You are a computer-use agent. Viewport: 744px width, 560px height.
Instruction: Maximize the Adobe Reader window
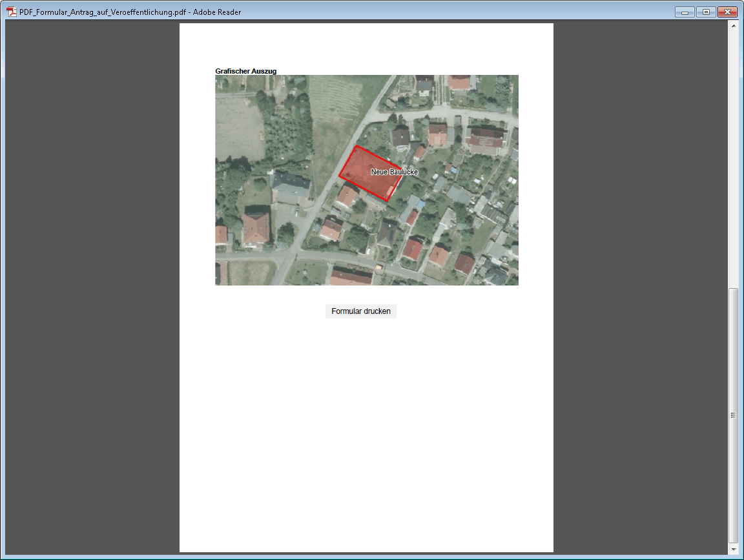705,12
